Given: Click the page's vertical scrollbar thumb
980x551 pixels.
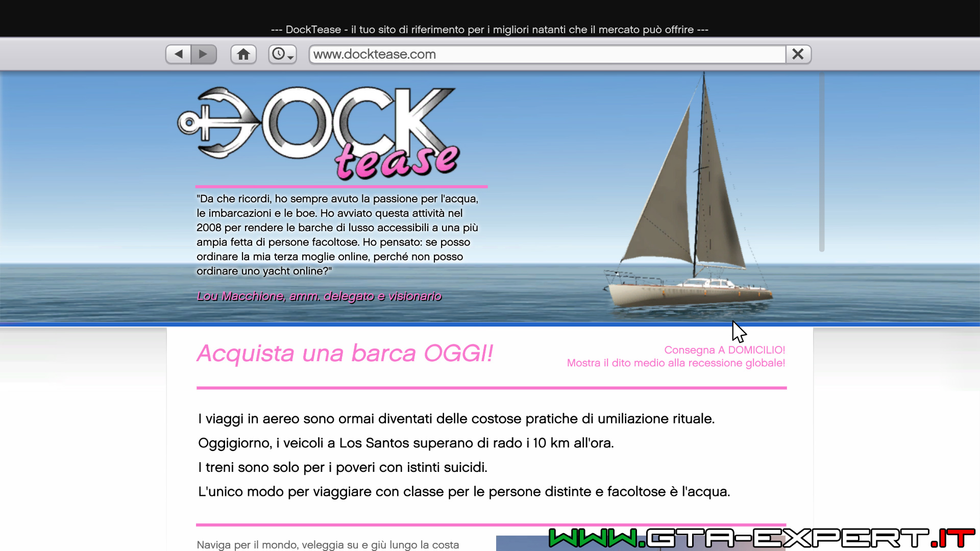Looking at the screenshot, I should tap(822, 162).
